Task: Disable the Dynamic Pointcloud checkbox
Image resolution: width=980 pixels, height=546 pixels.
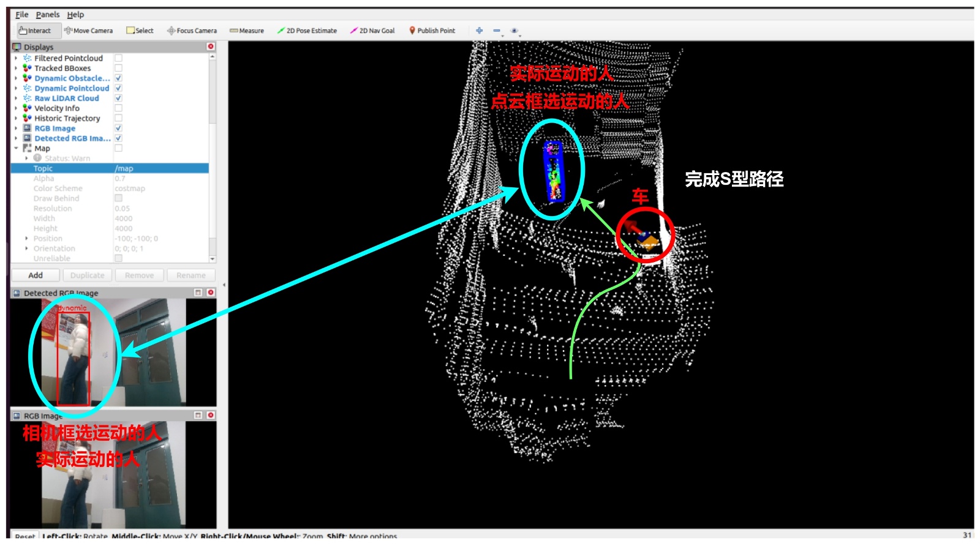Action: tap(118, 88)
